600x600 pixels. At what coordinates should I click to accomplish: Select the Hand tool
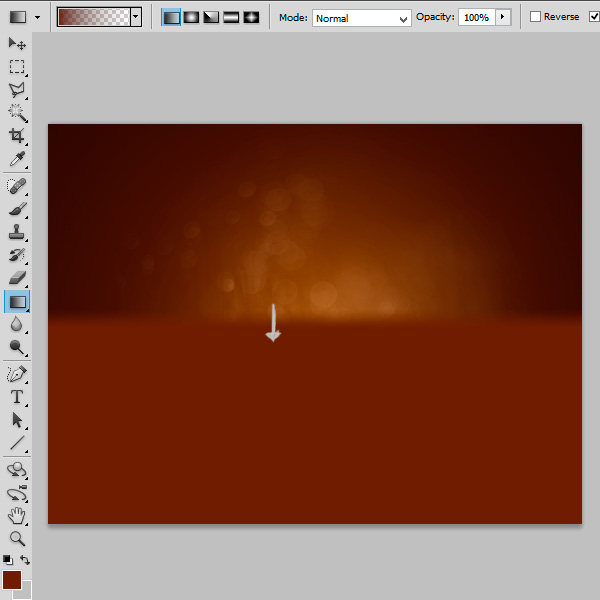click(x=17, y=516)
